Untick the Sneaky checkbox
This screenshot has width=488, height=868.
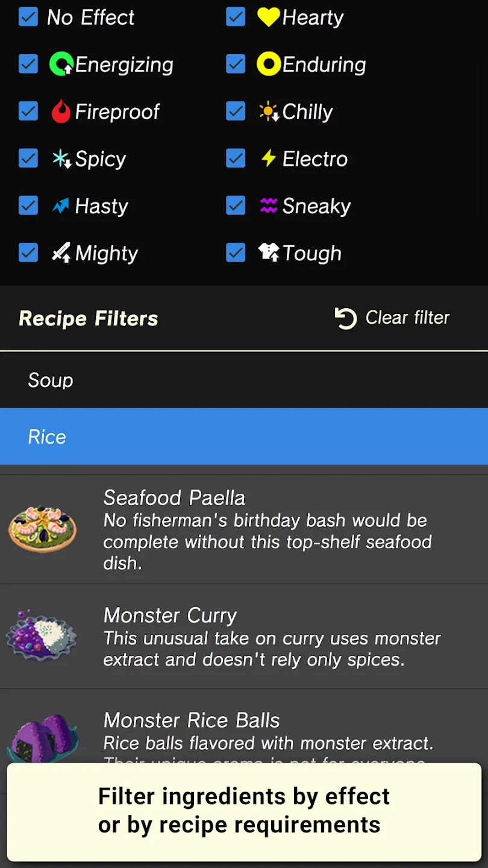tap(236, 206)
